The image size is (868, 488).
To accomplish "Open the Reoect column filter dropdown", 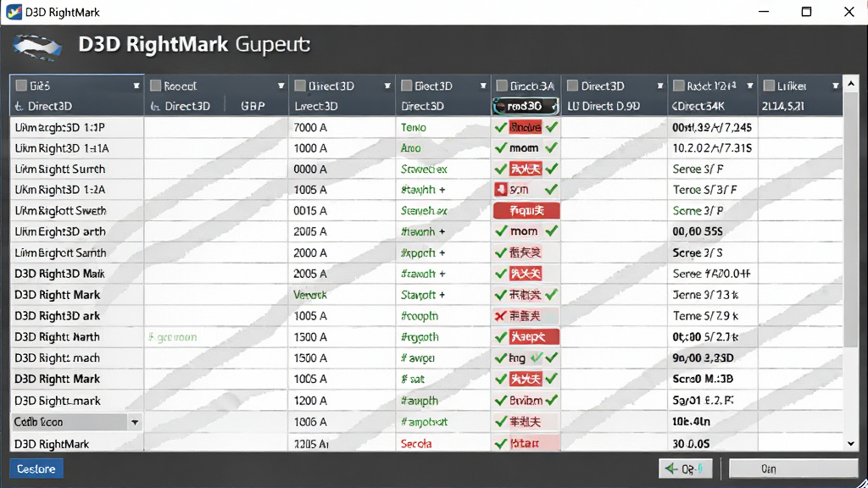I will tap(281, 86).
